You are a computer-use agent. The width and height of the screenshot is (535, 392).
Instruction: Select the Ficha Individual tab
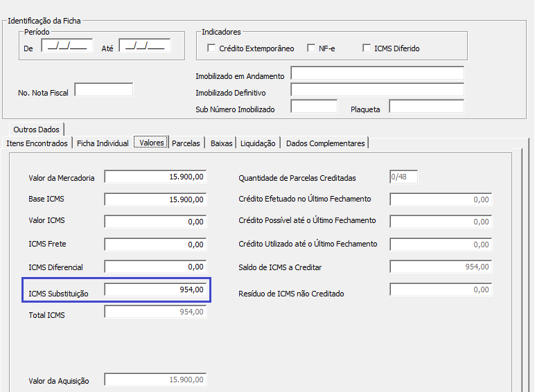103,143
